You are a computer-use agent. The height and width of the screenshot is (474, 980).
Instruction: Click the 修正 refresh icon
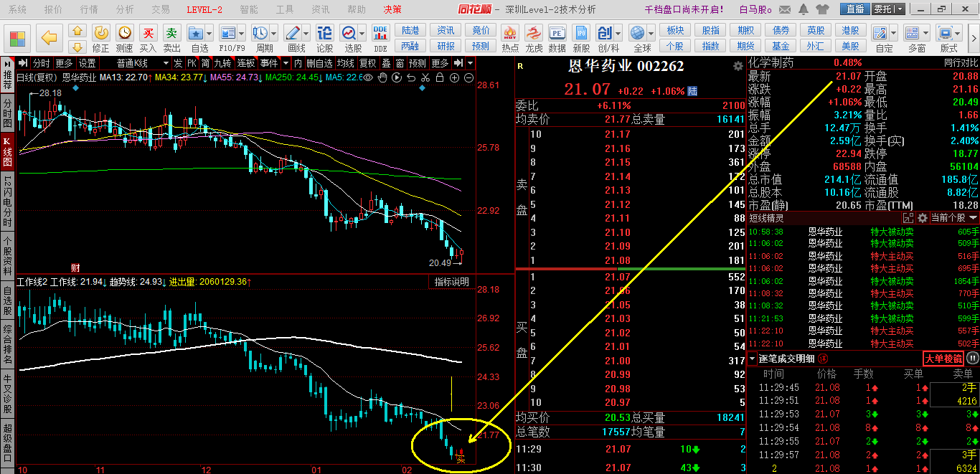point(101,33)
